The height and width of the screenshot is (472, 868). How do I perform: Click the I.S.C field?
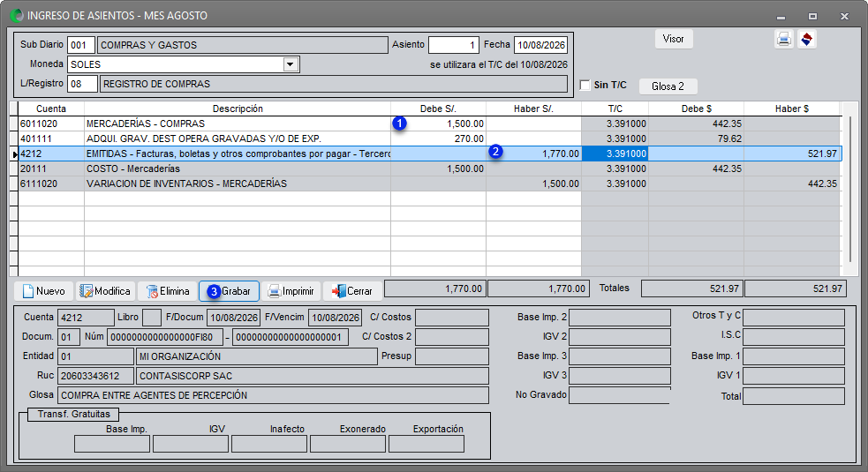click(794, 337)
